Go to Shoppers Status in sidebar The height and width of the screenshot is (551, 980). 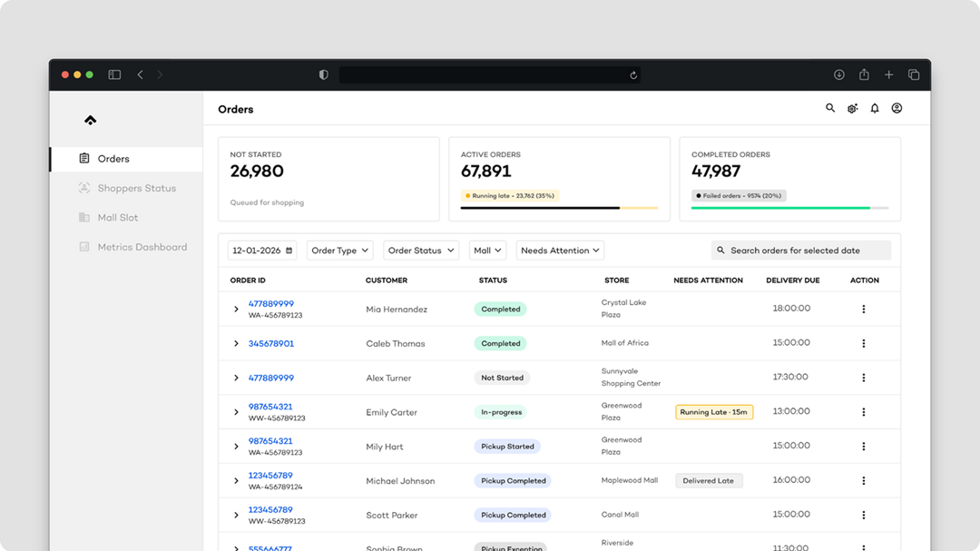pos(136,188)
